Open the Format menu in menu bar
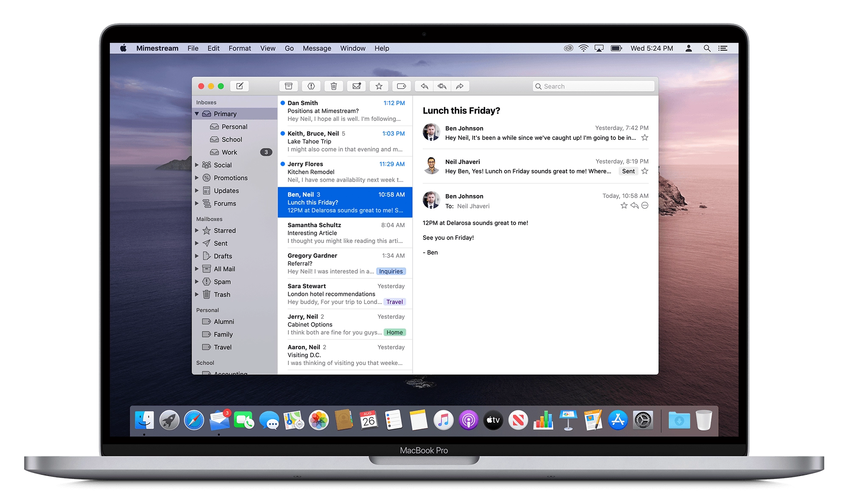Image resolution: width=848 pixels, height=504 pixels. click(240, 48)
